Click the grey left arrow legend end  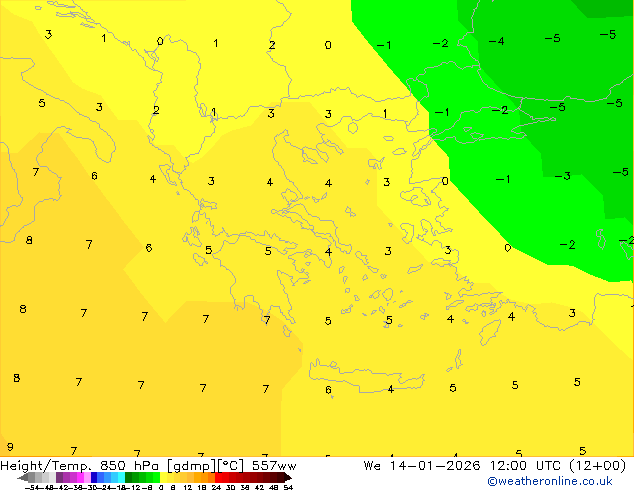(x=23, y=477)
